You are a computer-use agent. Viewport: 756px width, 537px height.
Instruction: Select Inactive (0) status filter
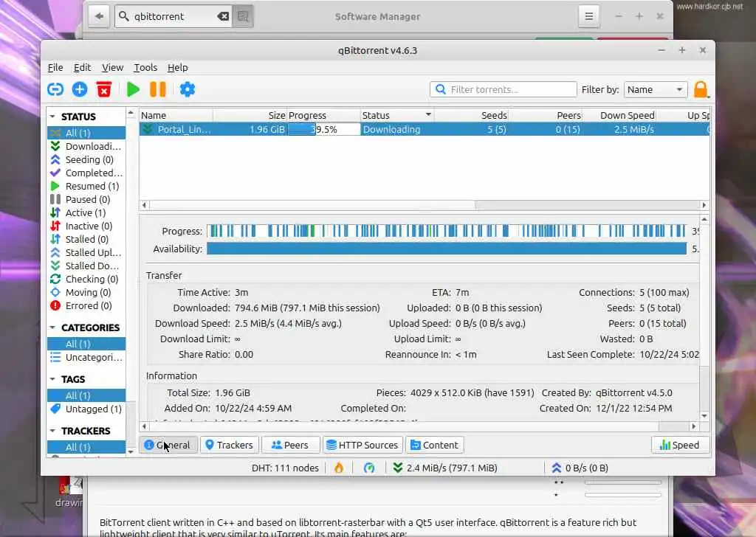(x=86, y=226)
